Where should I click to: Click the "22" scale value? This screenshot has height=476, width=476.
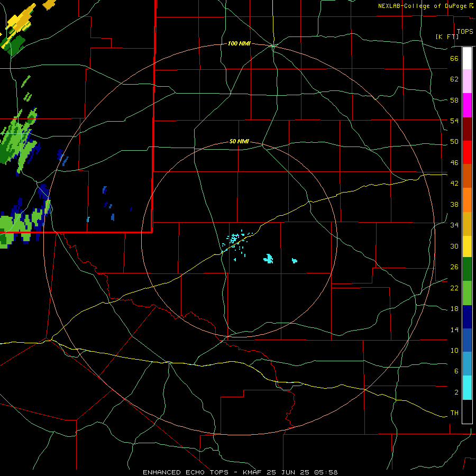coord(454,288)
